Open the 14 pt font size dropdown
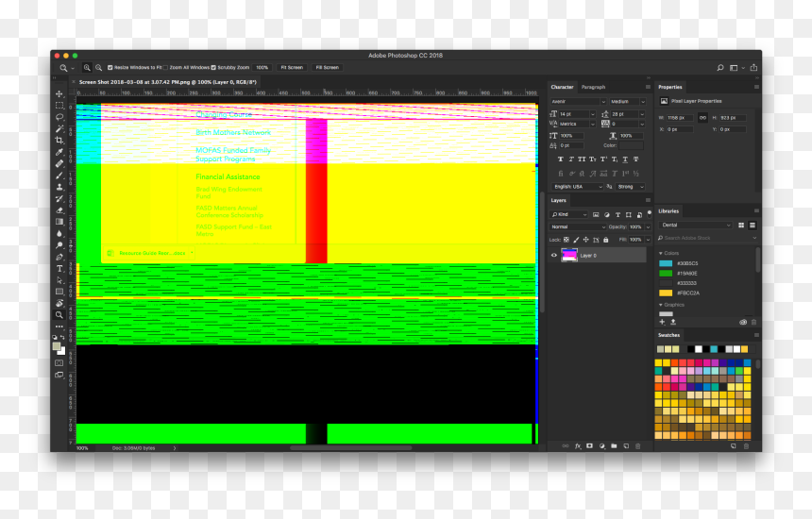The image size is (812, 519). click(x=592, y=114)
